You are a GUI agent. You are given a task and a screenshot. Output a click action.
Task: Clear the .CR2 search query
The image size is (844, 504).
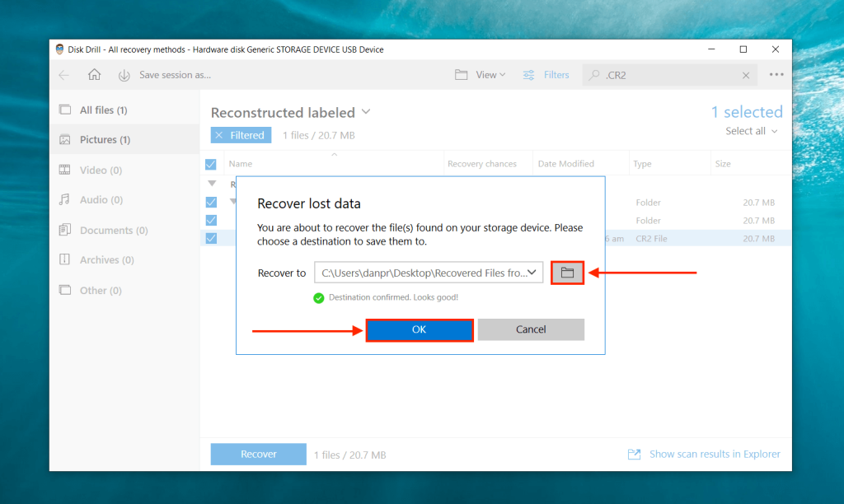(746, 74)
